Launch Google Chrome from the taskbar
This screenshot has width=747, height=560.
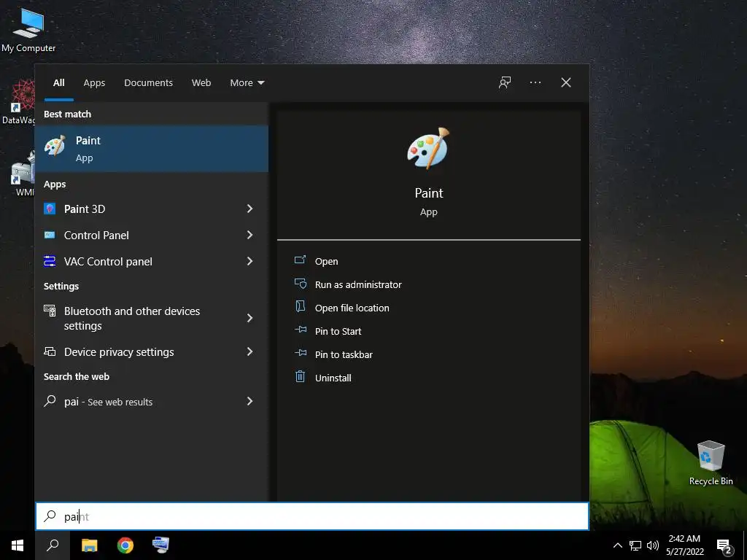coord(125,545)
